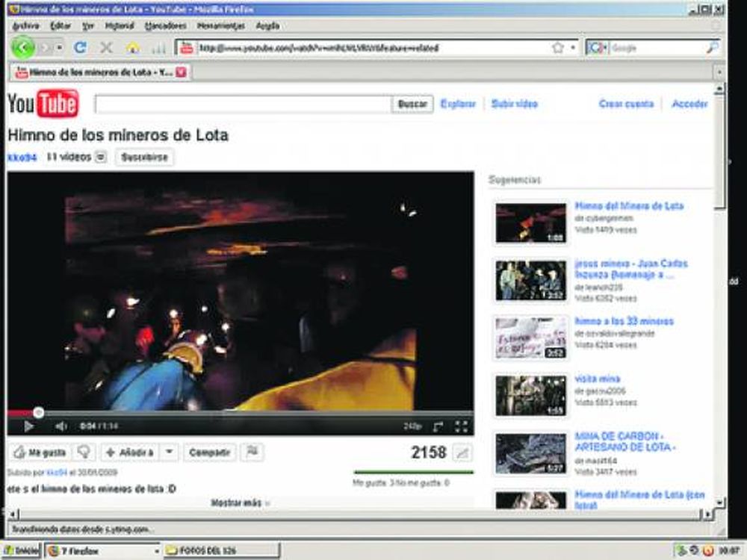Show video statistics graph icon
The width and height of the screenshot is (747, 560).
[463, 452]
